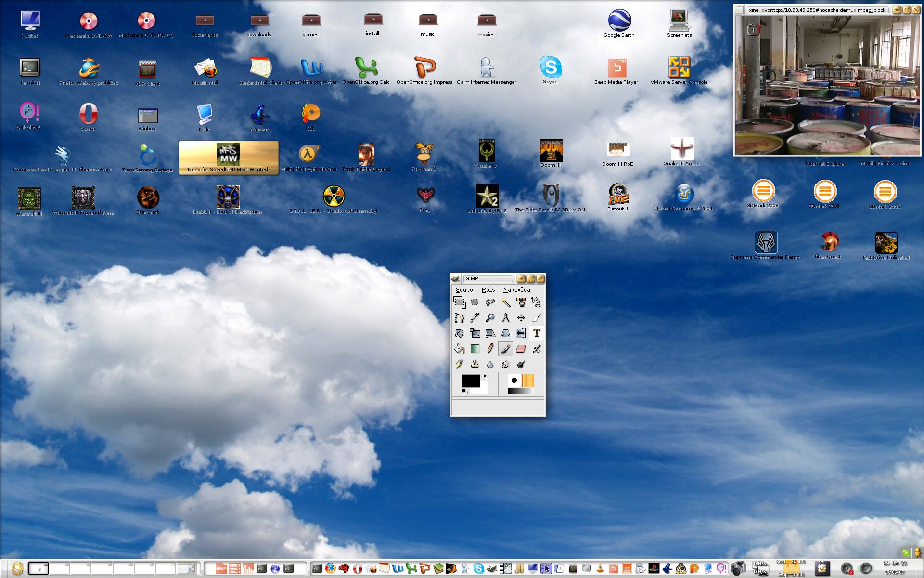Open the Soubor menu in GIMP
The width and height of the screenshot is (924, 578).
click(x=465, y=290)
